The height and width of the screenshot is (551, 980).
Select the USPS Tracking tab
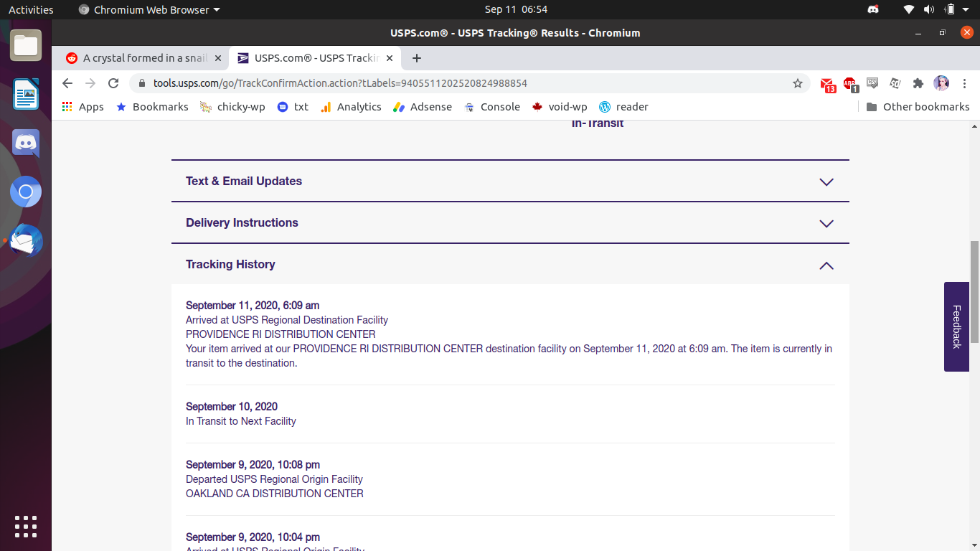pos(316,58)
